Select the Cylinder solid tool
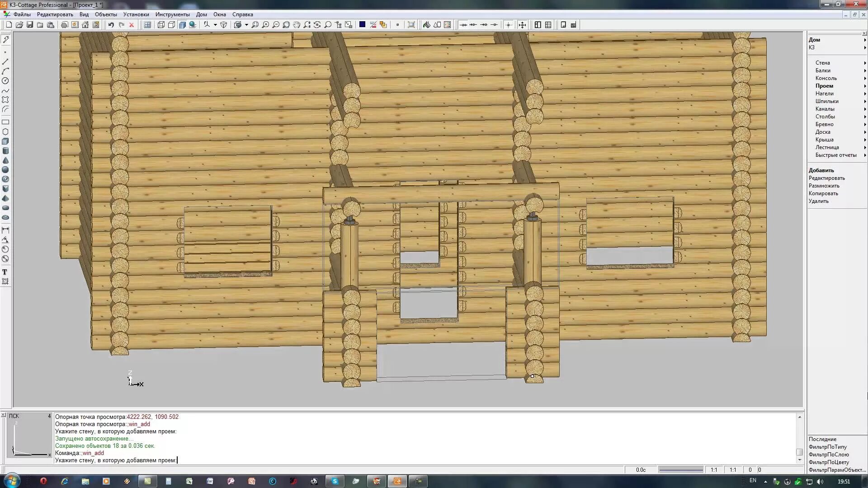Image resolution: width=868 pixels, height=488 pixels. [x=5, y=151]
